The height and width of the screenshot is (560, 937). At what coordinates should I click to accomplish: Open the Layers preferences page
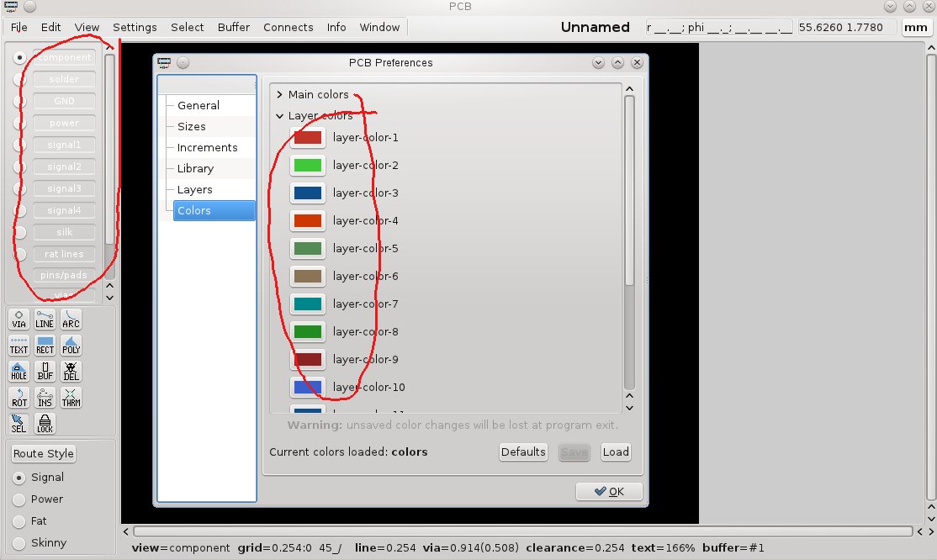point(194,189)
